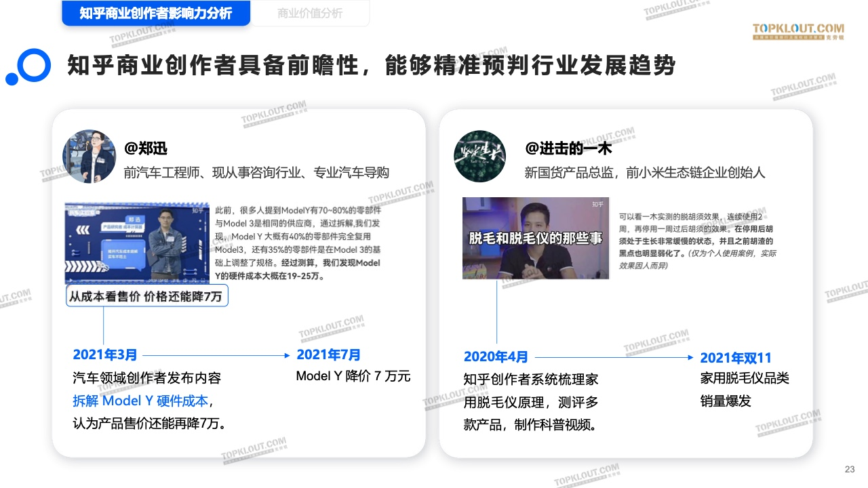Select the 2020年4月 timeline date

[496, 357]
